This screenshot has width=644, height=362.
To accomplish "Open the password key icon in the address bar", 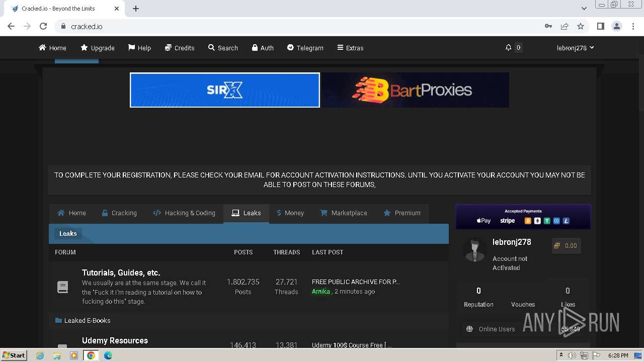I will click(x=548, y=26).
